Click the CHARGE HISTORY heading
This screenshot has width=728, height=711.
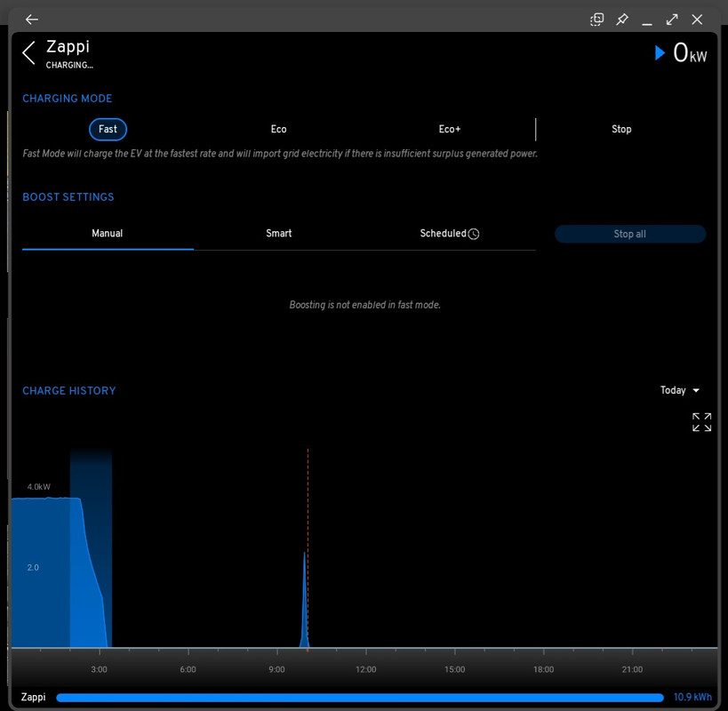tap(69, 391)
